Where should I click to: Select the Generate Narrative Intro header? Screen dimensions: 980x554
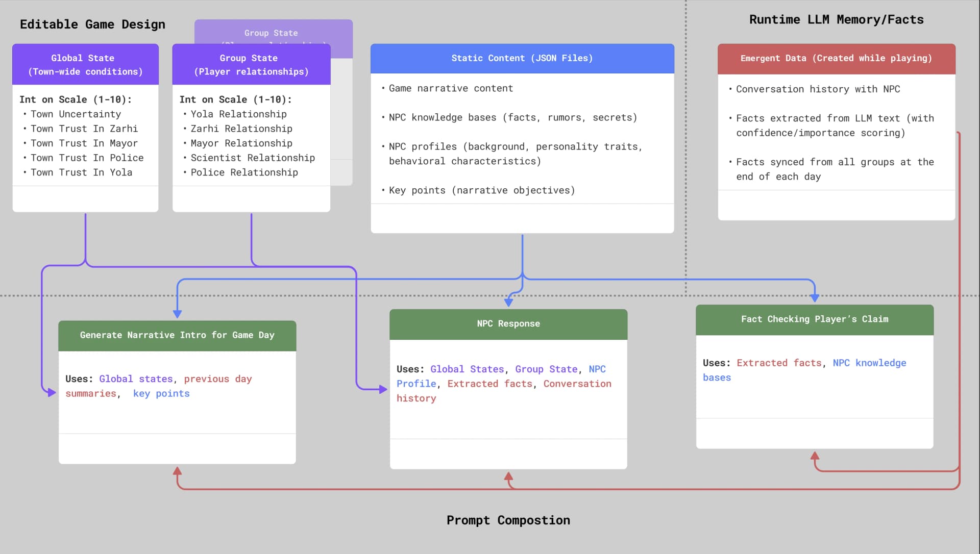pos(177,335)
